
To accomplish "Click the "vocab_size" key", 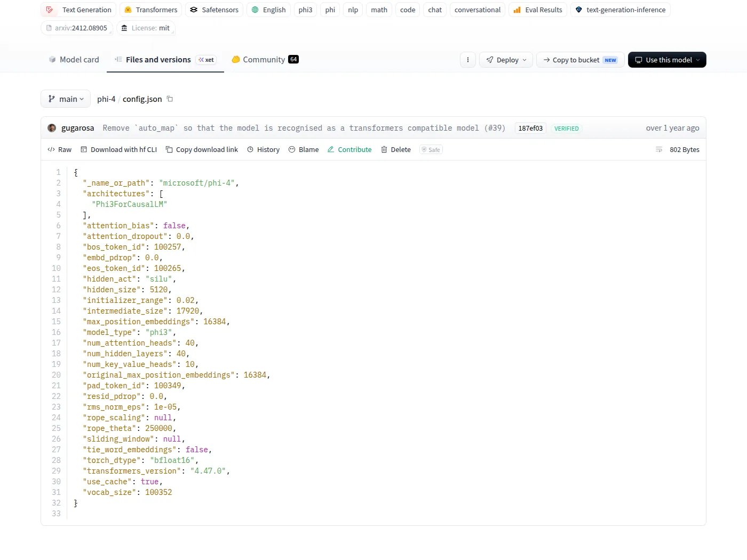I will pyautogui.click(x=109, y=492).
